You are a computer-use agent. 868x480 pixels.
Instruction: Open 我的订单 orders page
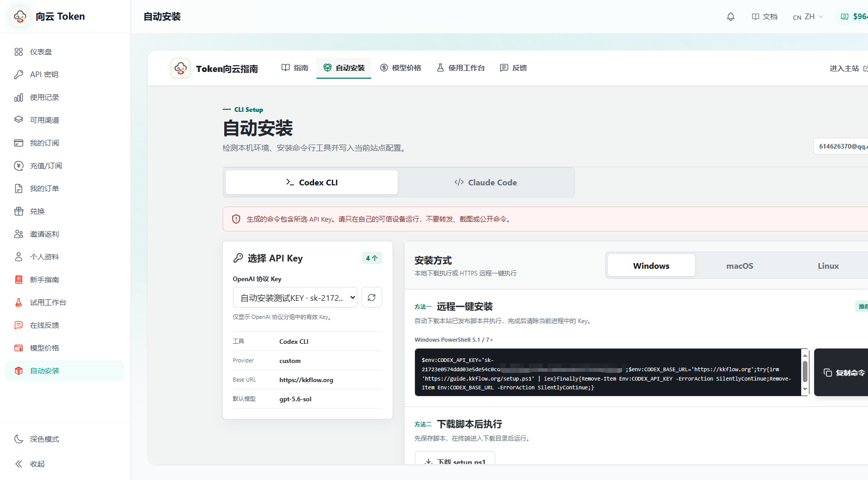[64, 188]
